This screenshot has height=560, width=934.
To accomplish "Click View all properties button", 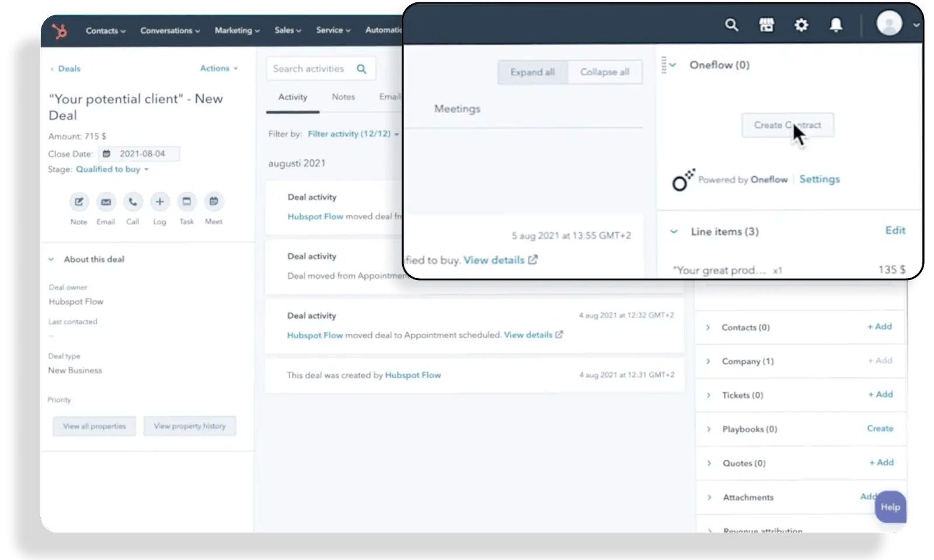I will point(95,426).
